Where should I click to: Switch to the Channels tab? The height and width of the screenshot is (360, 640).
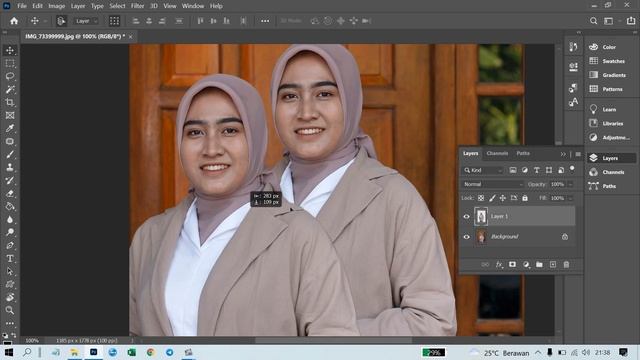[497, 153]
